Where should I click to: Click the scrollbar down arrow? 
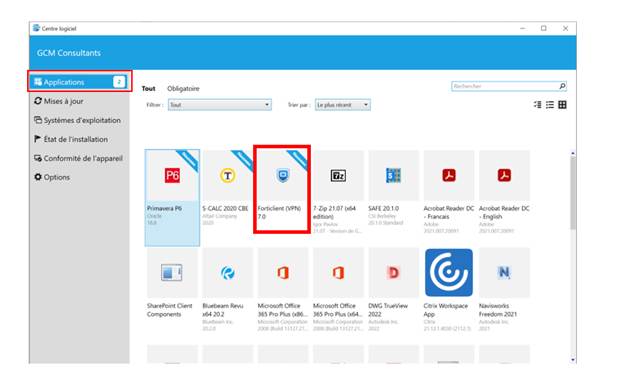tap(573, 360)
